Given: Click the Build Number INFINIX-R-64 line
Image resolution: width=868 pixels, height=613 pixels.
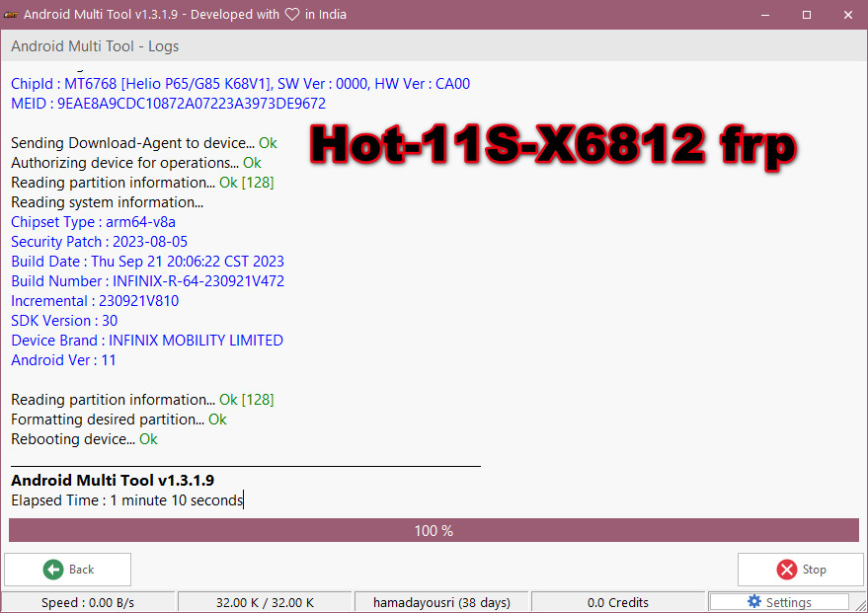Looking at the screenshot, I should pyautogui.click(x=147, y=281).
